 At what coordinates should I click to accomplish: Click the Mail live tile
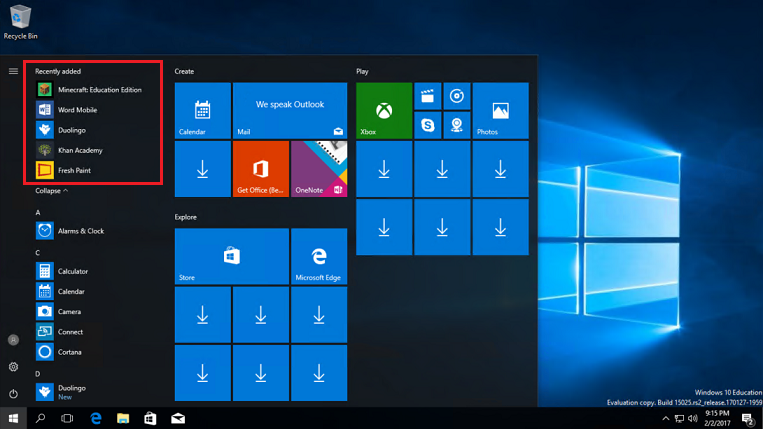click(x=289, y=110)
